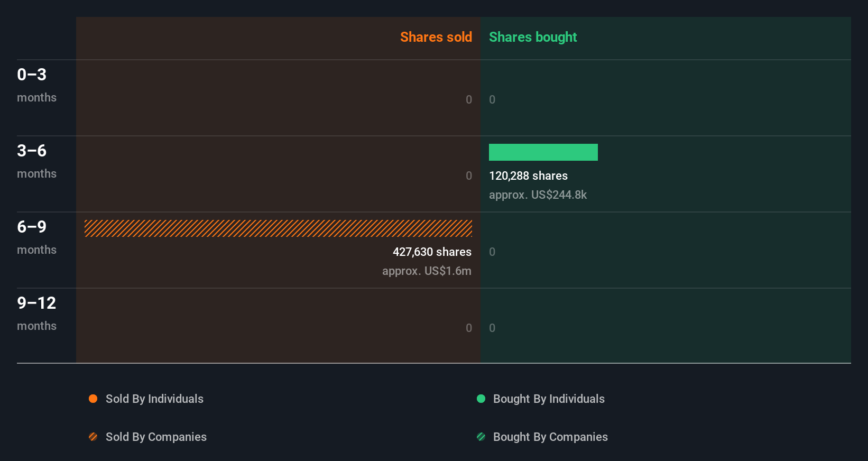868x461 pixels.
Task: Click the approx. US$244.8k value
Action: click(x=538, y=195)
